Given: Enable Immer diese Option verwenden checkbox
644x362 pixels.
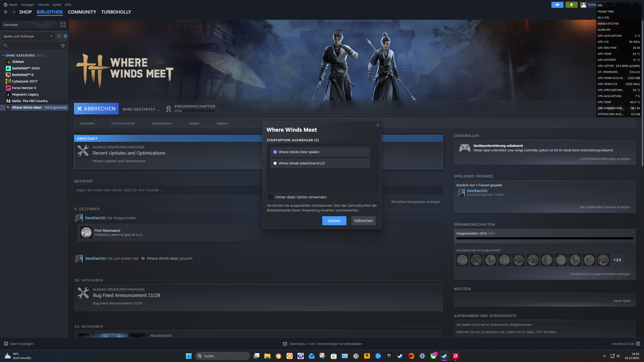Looking at the screenshot, I should tap(271, 197).
